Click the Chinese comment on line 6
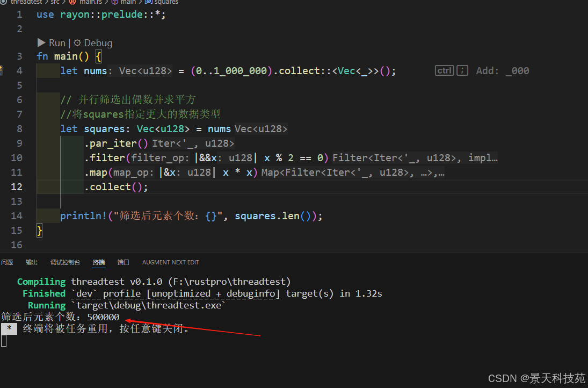588x388 pixels. (128, 100)
